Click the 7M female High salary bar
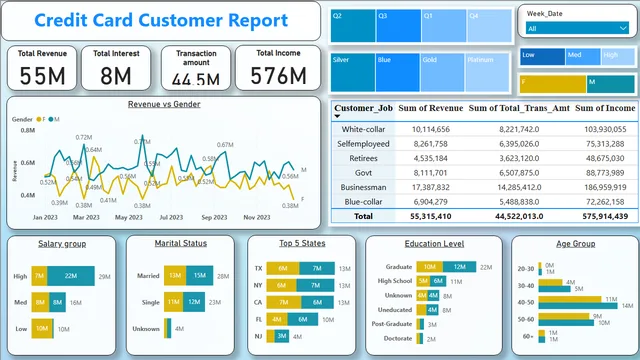Image resolution: width=640 pixels, height=360 pixels. [x=39, y=276]
